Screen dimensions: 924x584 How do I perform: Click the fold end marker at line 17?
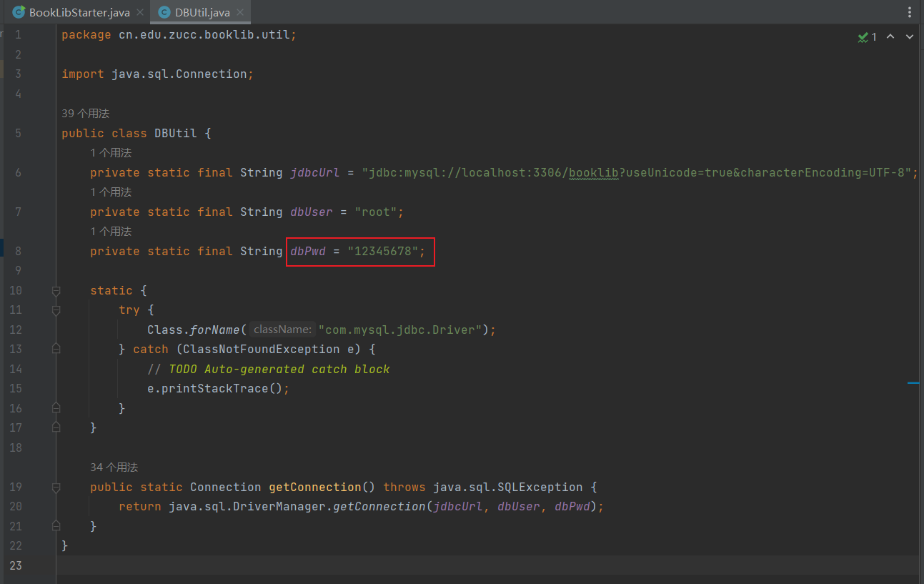(x=56, y=427)
